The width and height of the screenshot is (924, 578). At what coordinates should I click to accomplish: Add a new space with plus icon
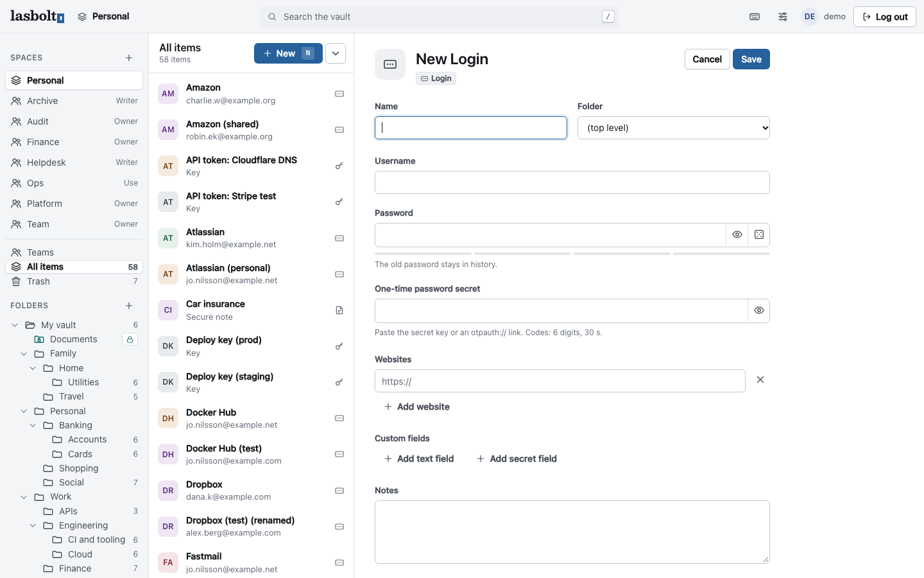[x=129, y=58]
